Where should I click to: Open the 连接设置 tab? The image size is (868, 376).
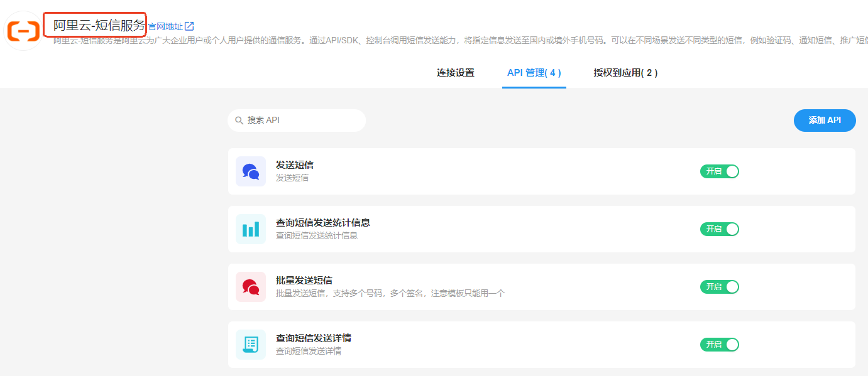tap(455, 73)
